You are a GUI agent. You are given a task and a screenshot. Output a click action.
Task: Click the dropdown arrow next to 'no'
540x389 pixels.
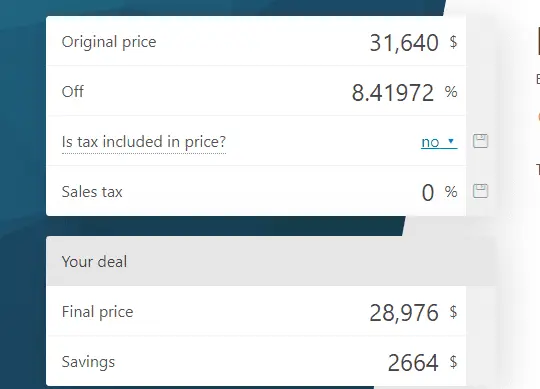pyautogui.click(x=451, y=141)
